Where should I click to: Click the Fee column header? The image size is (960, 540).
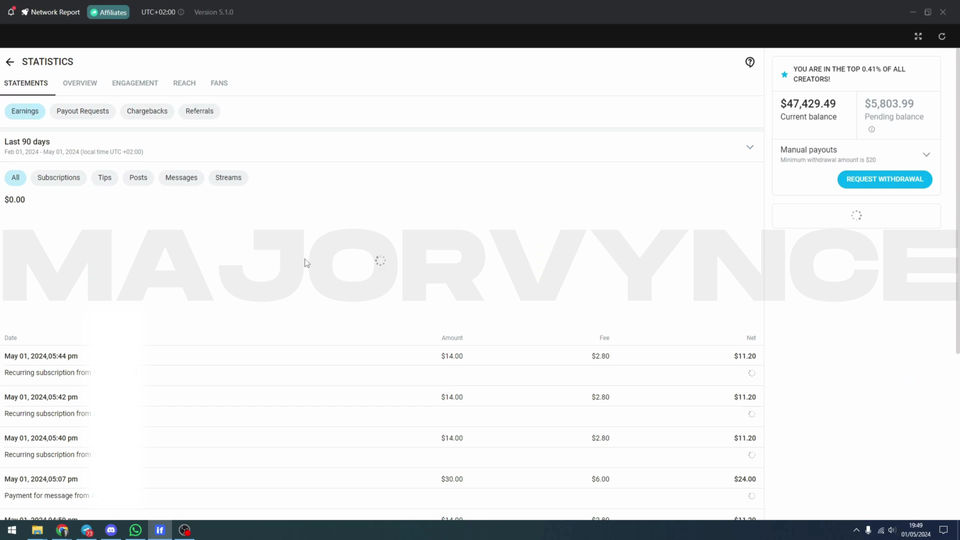pos(604,338)
